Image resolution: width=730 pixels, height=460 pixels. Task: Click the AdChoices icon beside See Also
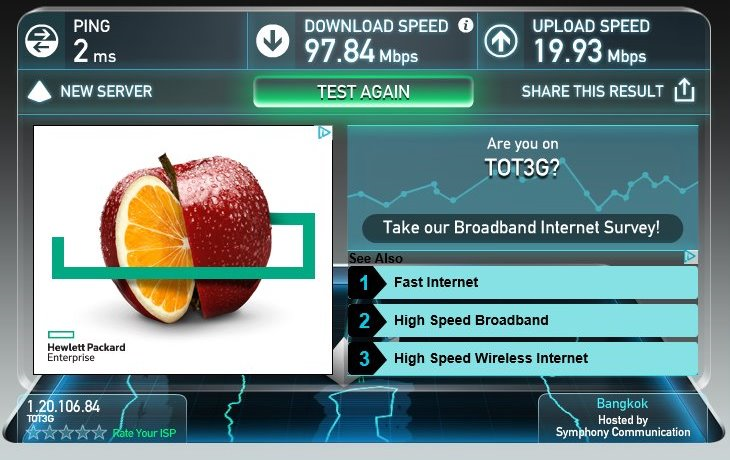691,256
